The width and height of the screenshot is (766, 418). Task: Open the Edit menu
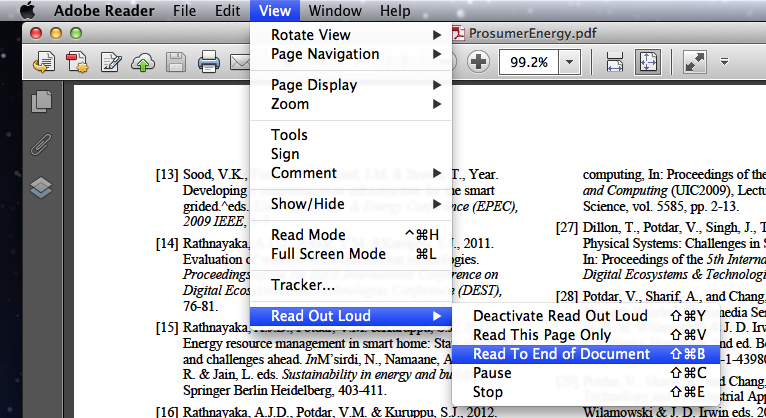(228, 10)
